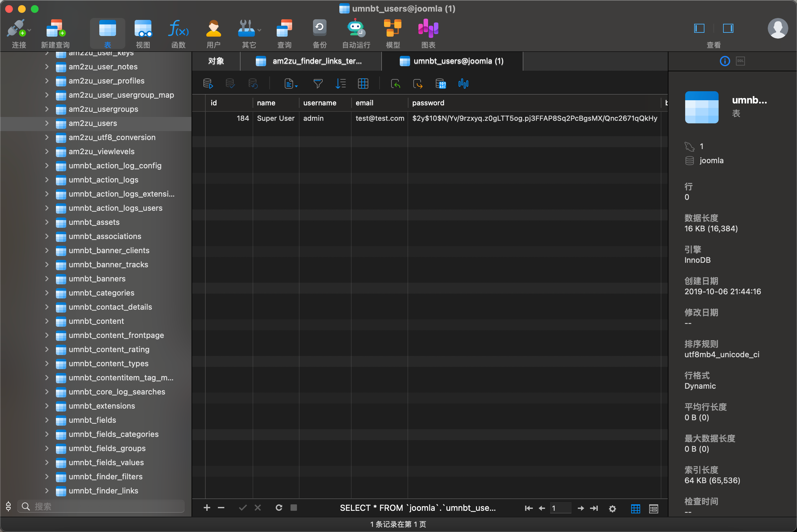Open the 图表 (Charts) section
Screen dimensions: 797x532
(x=428, y=34)
